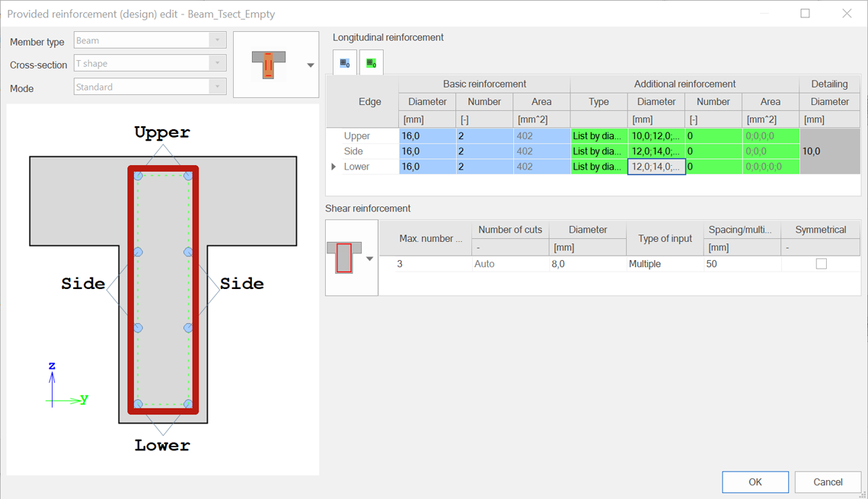Screen dimensions: 868x499
Task: Select the Upper basic diameter cell
Action: (x=427, y=135)
